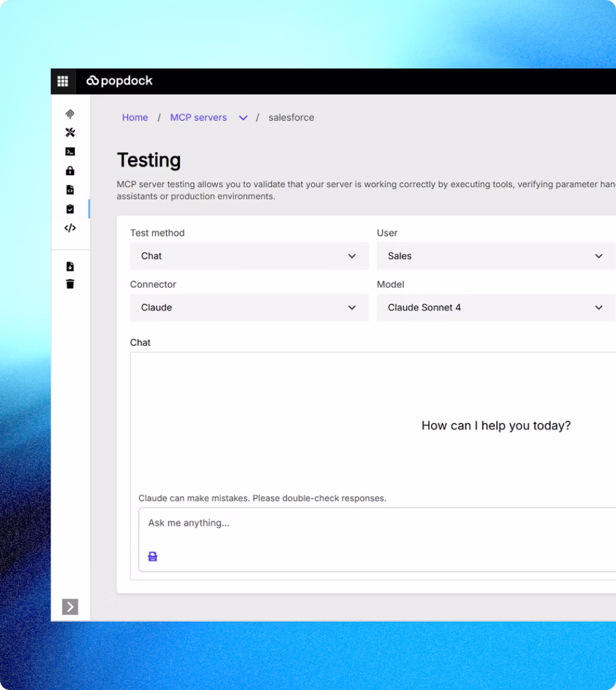Image resolution: width=616 pixels, height=690 pixels.
Task: Click the User field label
Action: pos(387,233)
